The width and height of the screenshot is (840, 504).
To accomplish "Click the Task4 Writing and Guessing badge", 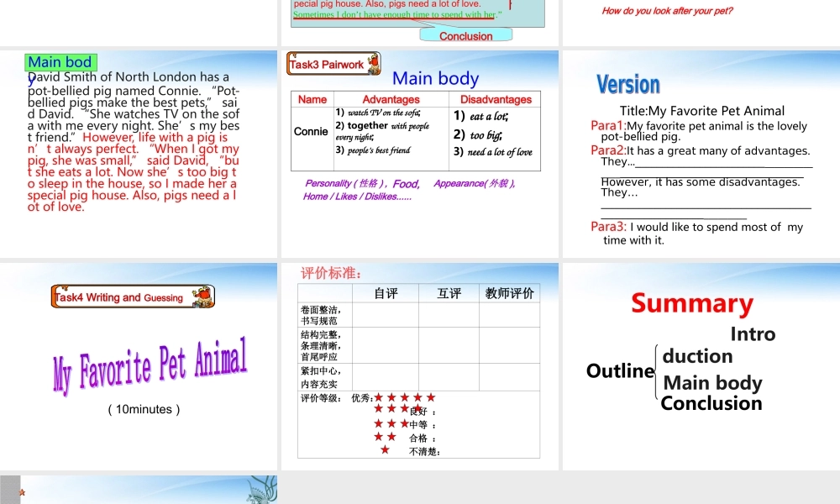I will [x=133, y=297].
